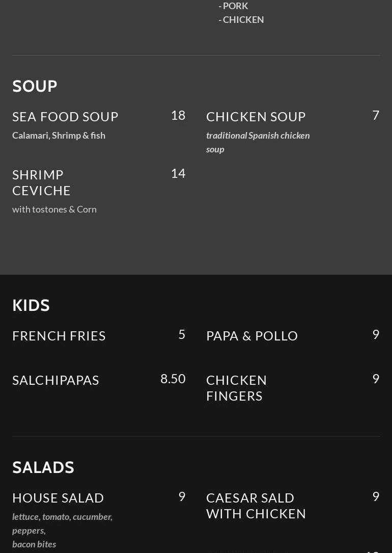Select the CHICKEN SOUP item title
Screen dimensions: 392x553
pos(256,117)
